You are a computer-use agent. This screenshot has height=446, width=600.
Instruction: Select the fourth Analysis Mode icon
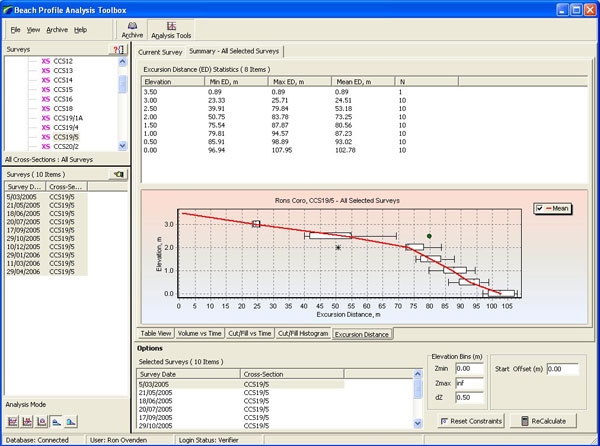coord(55,420)
